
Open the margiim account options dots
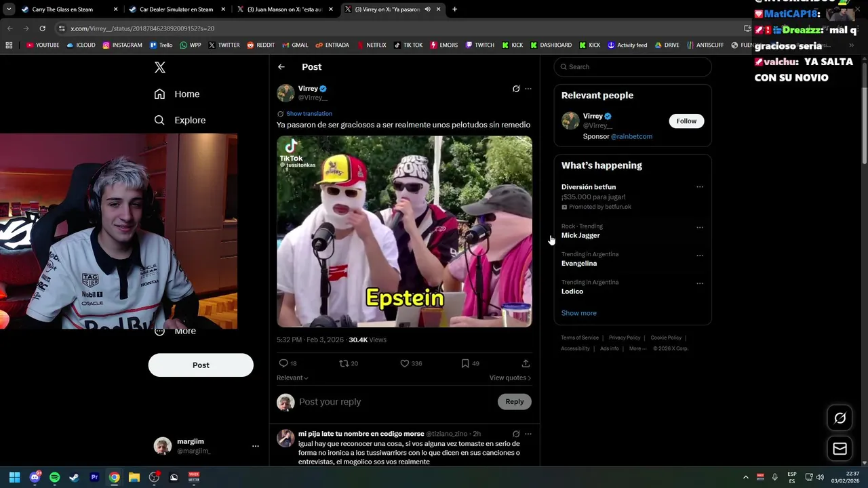[x=255, y=446]
